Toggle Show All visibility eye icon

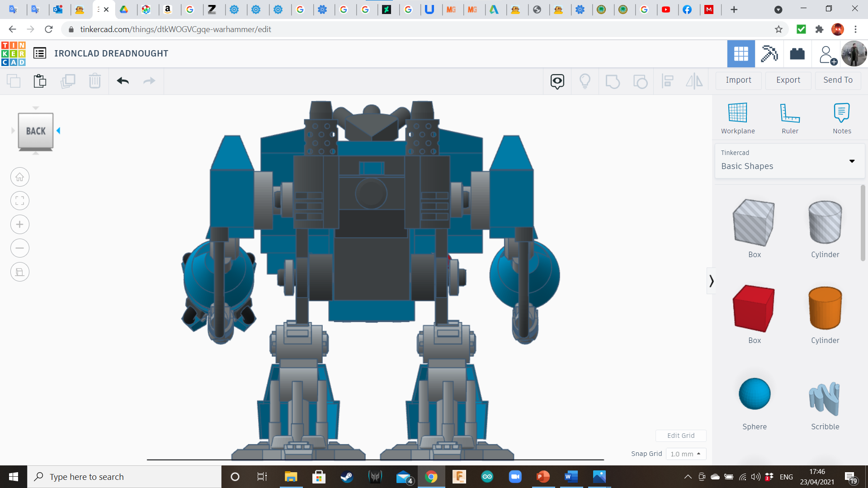pos(557,81)
